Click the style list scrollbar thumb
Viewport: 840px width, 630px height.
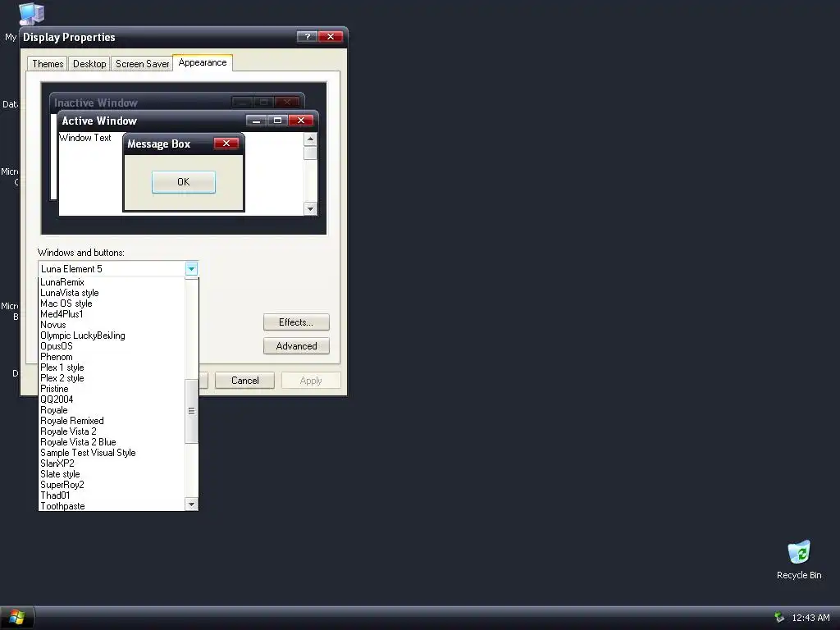click(x=191, y=411)
